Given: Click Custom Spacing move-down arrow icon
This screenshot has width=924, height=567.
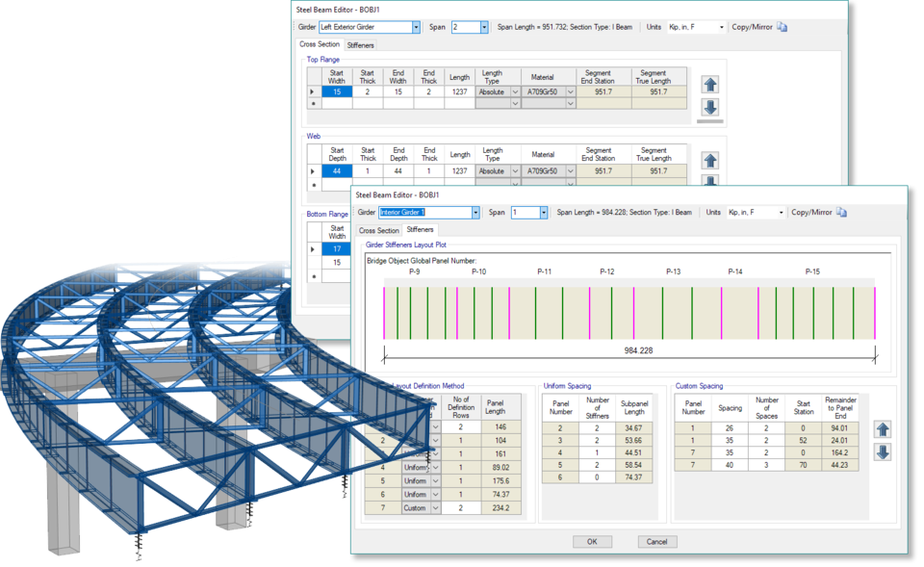Looking at the screenshot, I should (883, 451).
